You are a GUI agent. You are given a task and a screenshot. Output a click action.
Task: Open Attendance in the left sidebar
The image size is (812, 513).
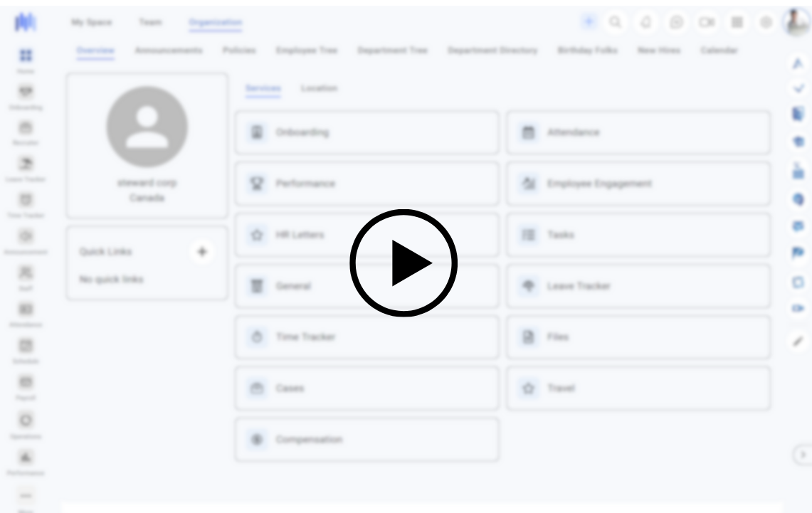pos(26,312)
